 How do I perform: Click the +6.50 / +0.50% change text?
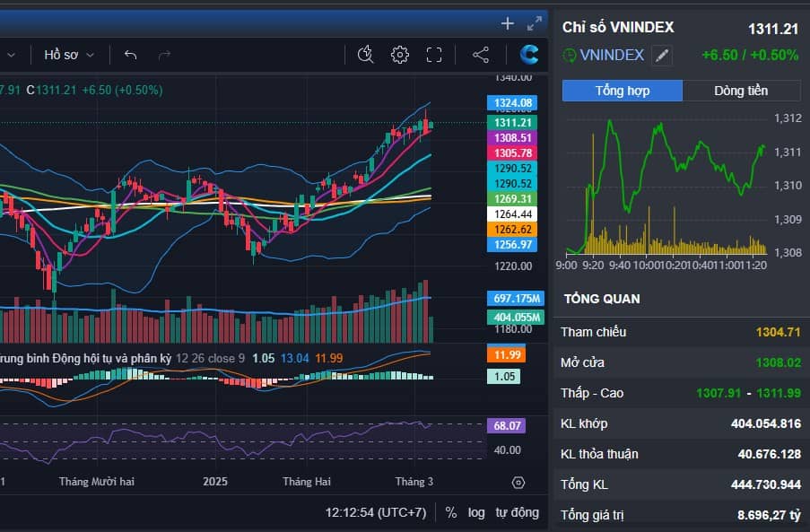(750, 56)
